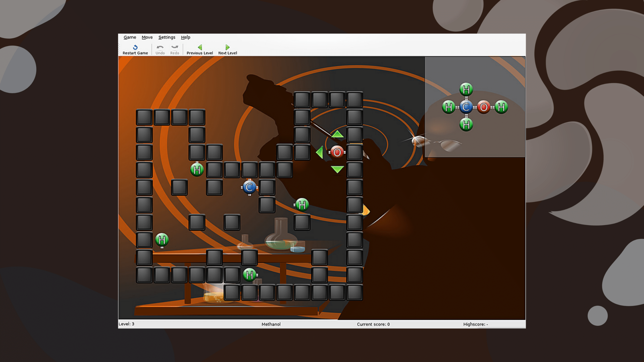Select the blue carbon atom on board
This screenshot has width=644, height=362.
pyautogui.click(x=249, y=187)
